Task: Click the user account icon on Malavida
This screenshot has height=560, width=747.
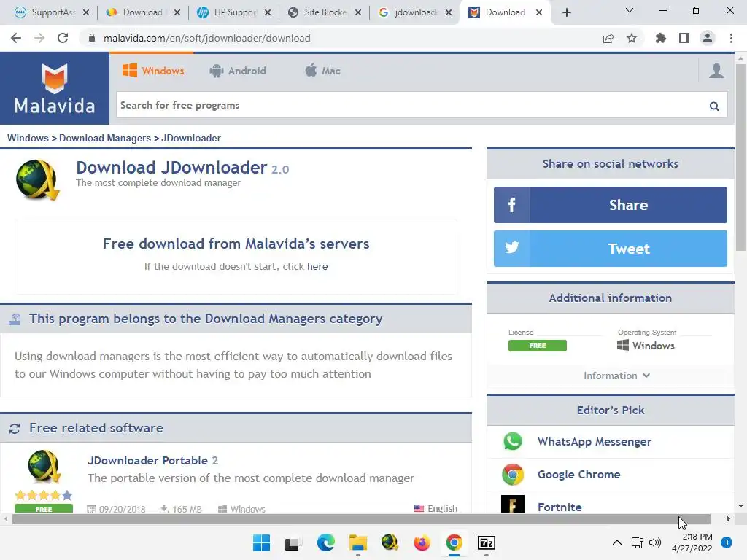Action: click(x=716, y=71)
